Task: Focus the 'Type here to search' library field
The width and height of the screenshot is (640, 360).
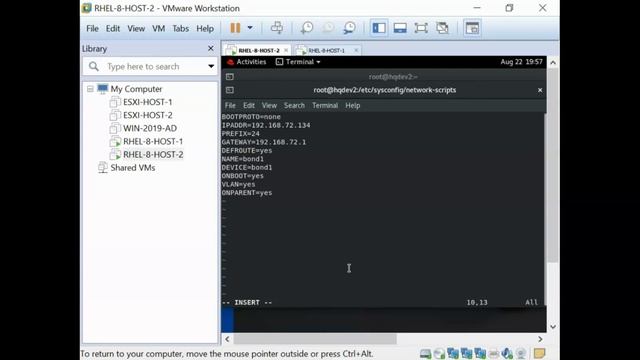Action: pos(149,66)
